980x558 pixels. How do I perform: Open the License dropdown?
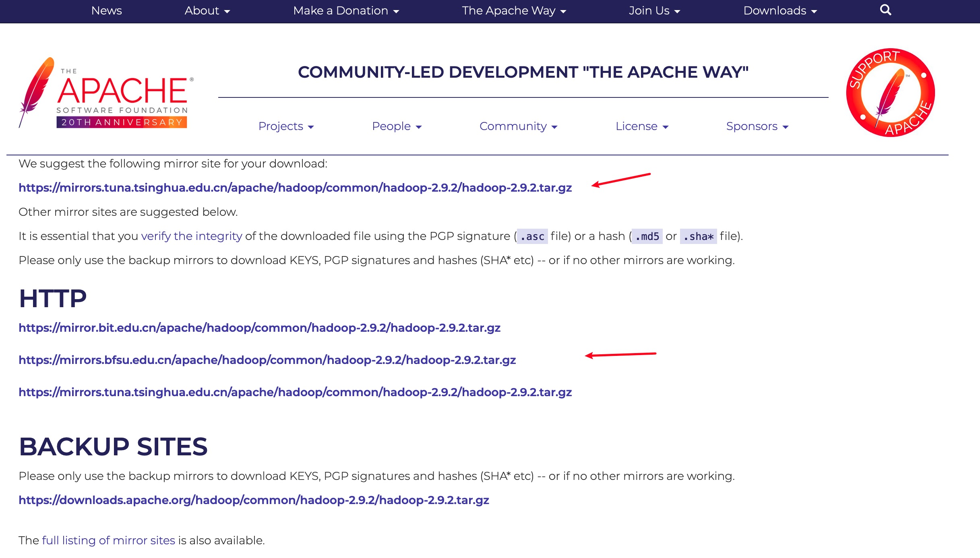tap(642, 126)
